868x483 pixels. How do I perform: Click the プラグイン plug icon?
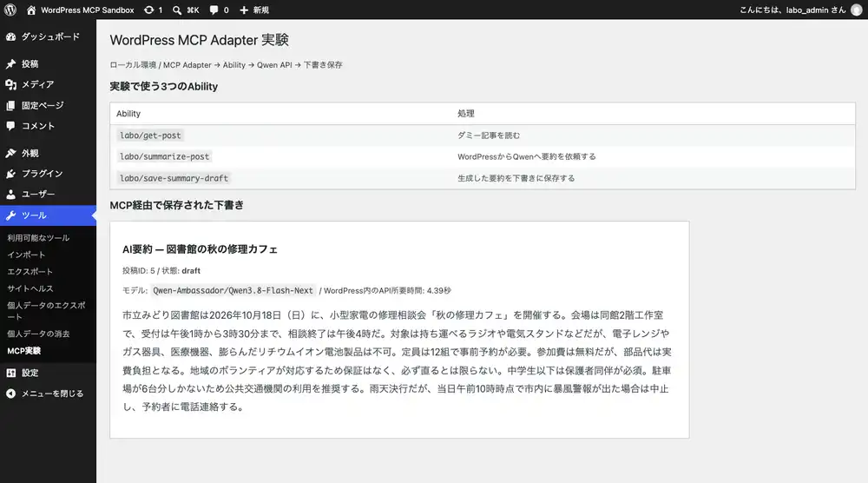[10, 174]
